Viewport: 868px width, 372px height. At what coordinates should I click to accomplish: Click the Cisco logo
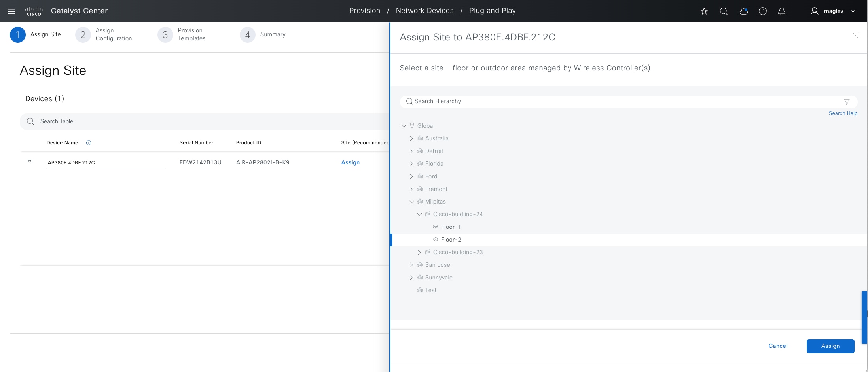pyautogui.click(x=34, y=11)
